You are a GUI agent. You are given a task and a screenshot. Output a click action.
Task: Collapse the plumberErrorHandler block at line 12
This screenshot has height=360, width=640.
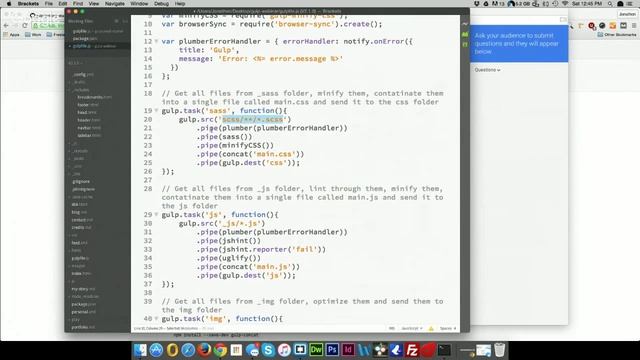156,41
